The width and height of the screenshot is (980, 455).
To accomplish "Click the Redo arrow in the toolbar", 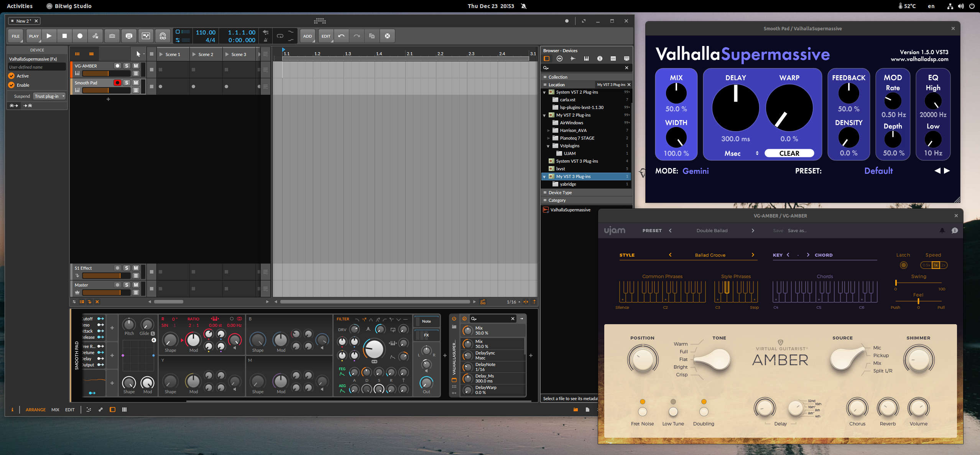I will pyautogui.click(x=357, y=36).
